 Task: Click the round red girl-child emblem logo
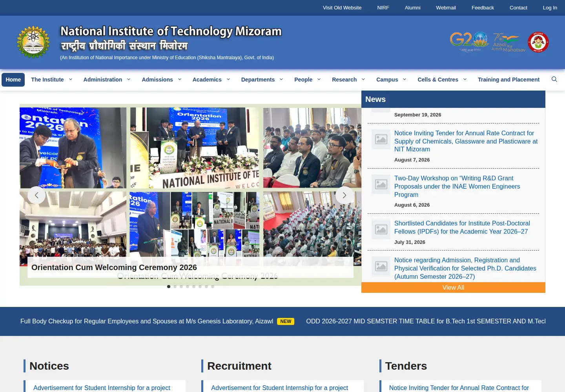(x=538, y=42)
